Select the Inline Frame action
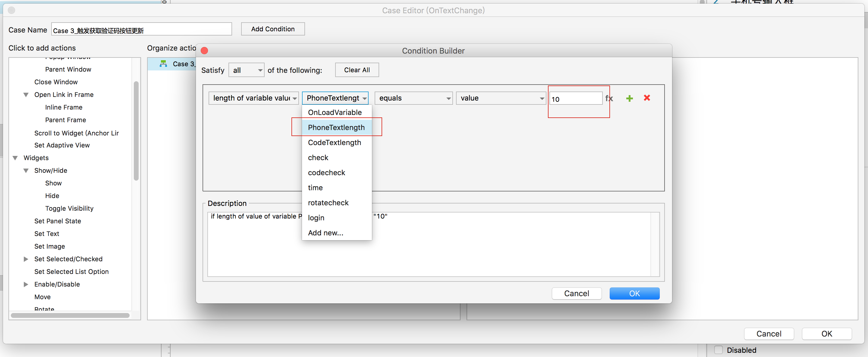 click(64, 107)
